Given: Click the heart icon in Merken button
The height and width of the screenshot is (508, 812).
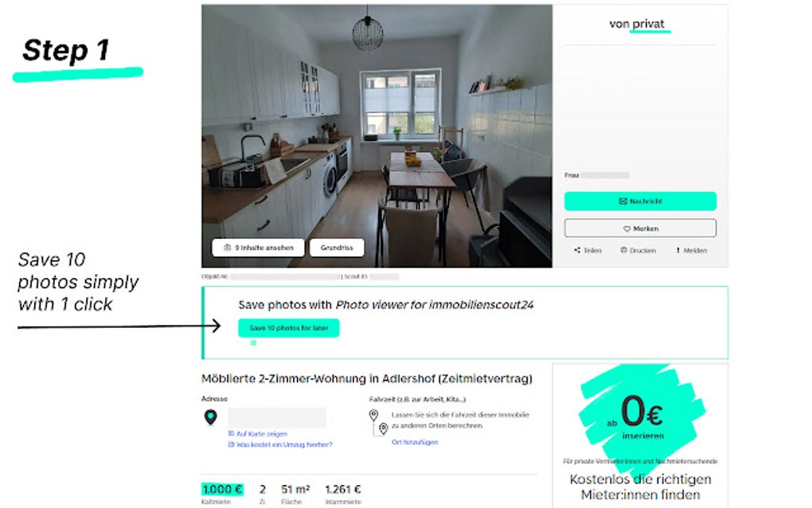Looking at the screenshot, I should 627,229.
